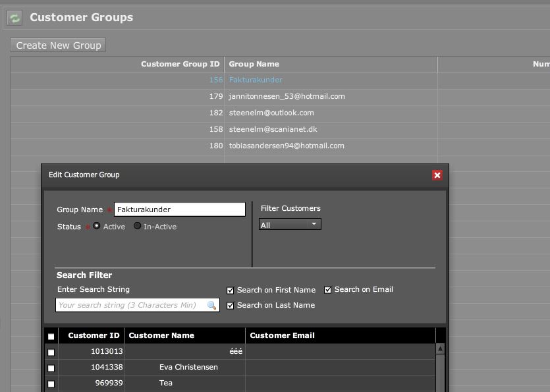The width and height of the screenshot is (550, 392).
Task: Sort by Customer ID column header
Action: (94, 335)
